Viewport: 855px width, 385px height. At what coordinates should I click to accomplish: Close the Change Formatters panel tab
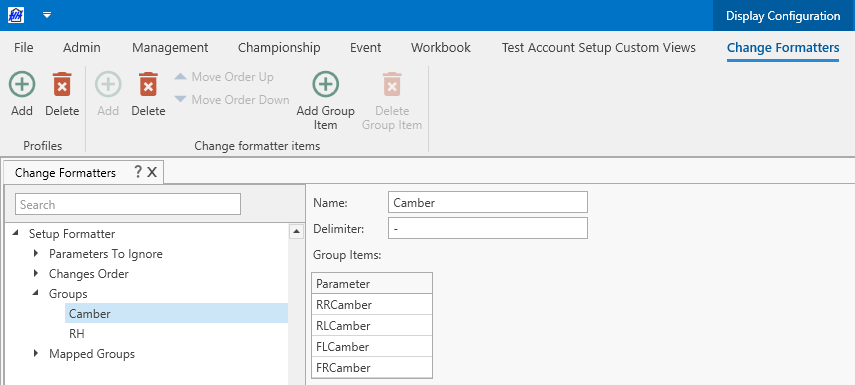pyautogui.click(x=152, y=173)
